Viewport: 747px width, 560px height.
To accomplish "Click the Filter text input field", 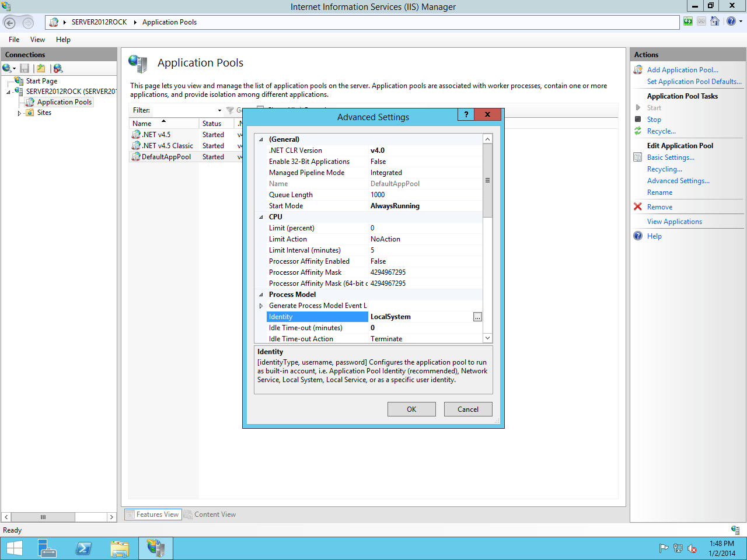I will 184,110.
